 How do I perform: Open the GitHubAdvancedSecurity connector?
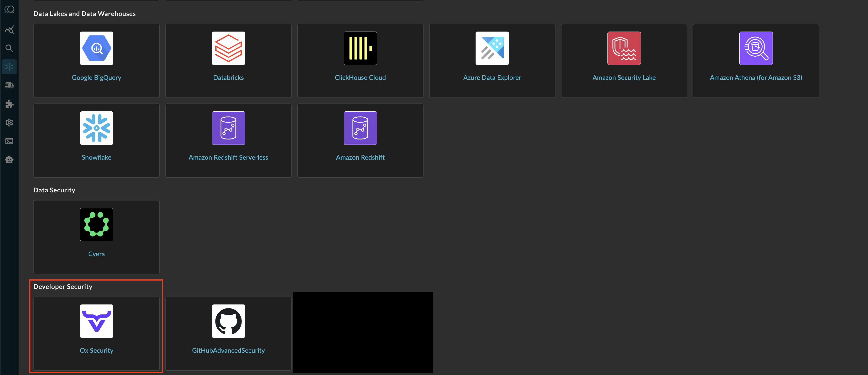[228, 334]
